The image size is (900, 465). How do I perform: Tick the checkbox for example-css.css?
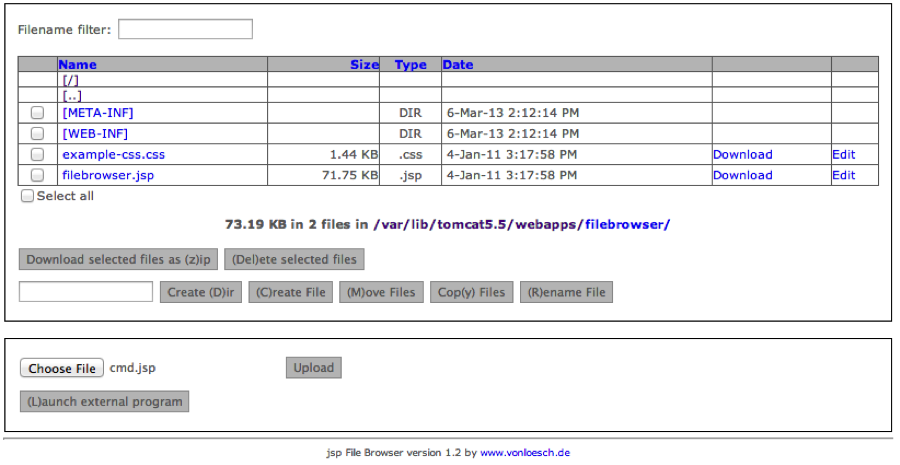click(x=37, y=155)
